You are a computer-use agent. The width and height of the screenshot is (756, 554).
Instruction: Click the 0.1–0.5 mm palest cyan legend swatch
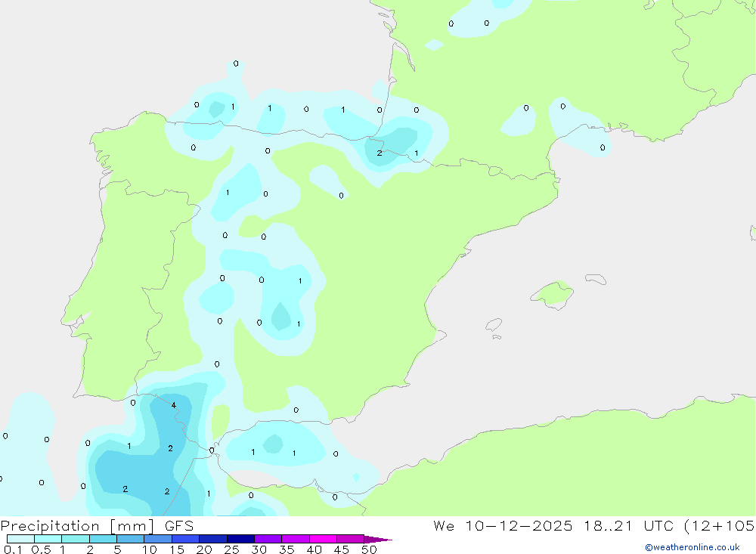pyautogui.click(x=20, y=539)
